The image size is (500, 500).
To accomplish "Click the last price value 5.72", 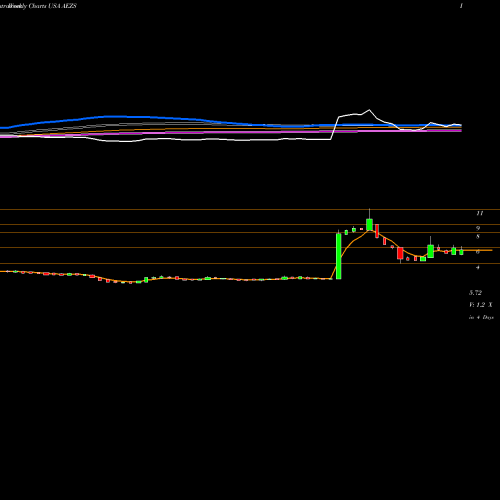I will click(475, 293).
